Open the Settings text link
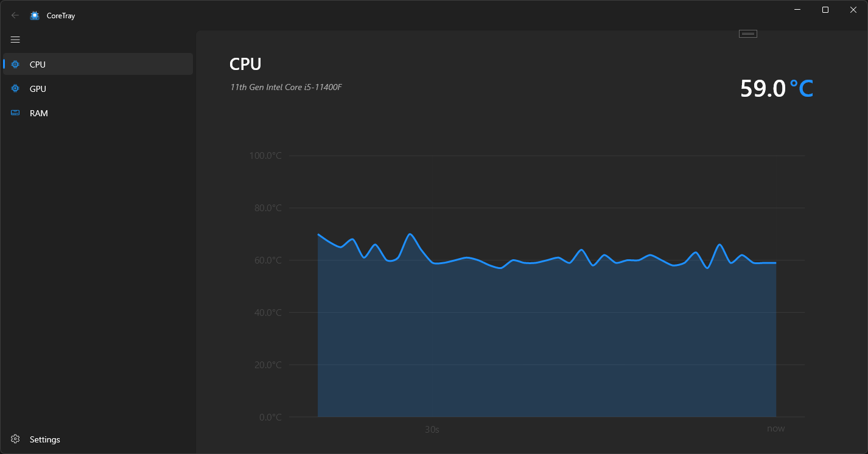Image resolution: width=868 pixels, height=454 pixels. click(x=45, y=439)
